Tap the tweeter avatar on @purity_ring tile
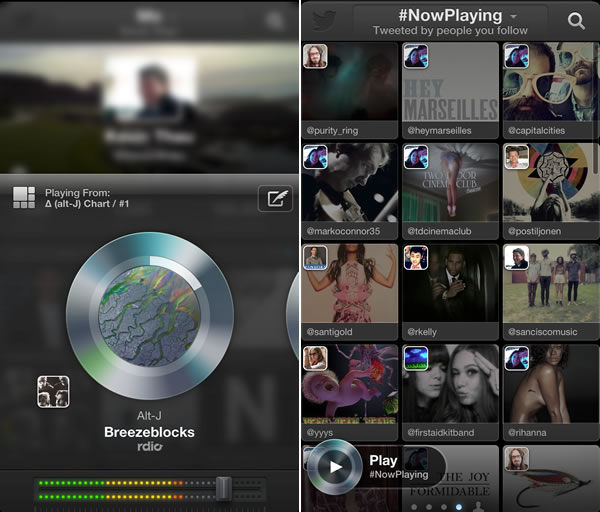 tap(315, 56)
